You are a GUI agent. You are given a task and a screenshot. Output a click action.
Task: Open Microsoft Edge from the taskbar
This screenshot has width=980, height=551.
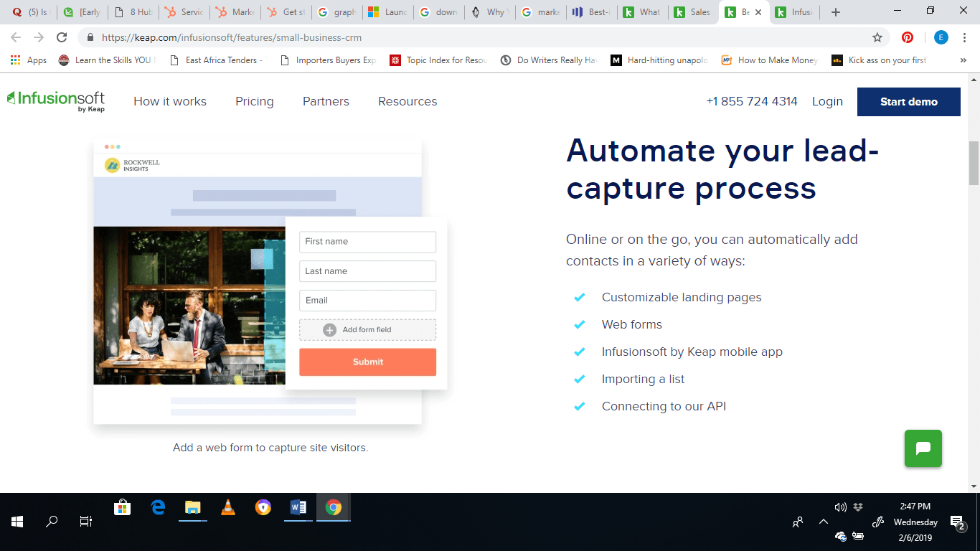tap(158, 507)
